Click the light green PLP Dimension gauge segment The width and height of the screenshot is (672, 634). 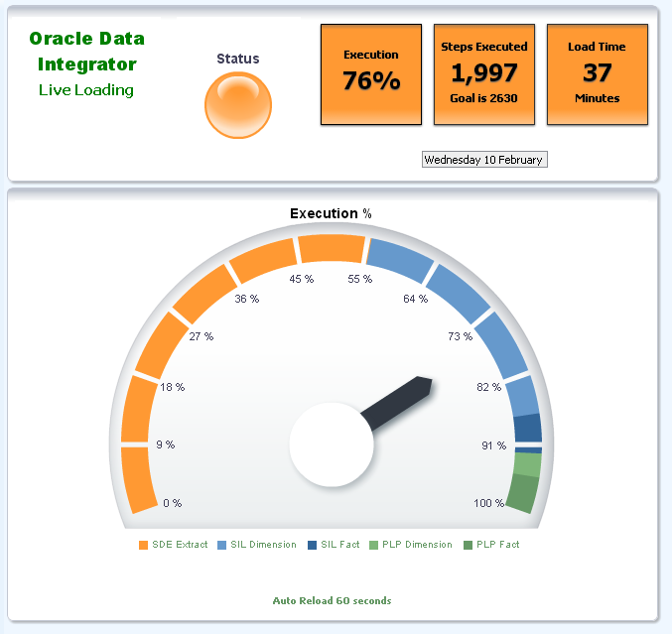point(527,464)
